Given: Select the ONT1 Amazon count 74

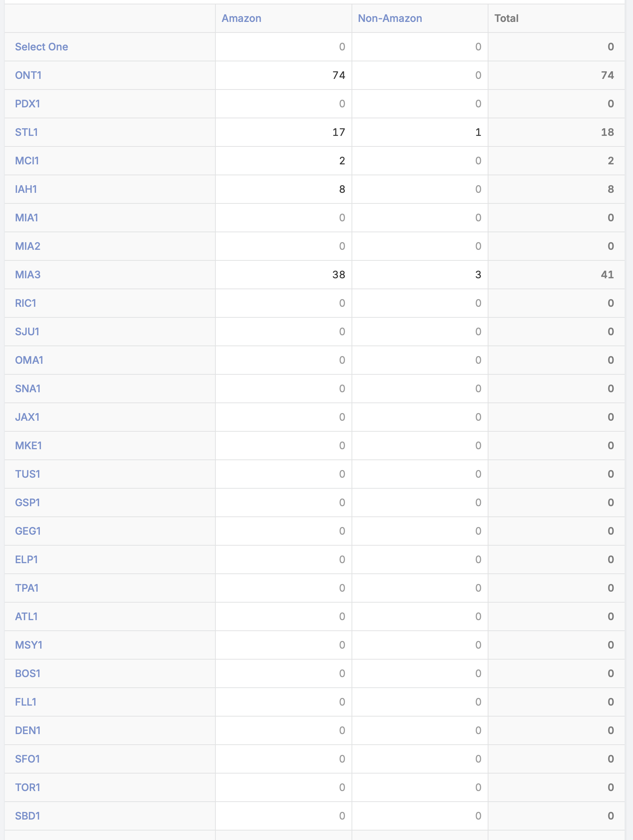Looking at the screenshot, I should pyautogui.click(x=338, y=75).
